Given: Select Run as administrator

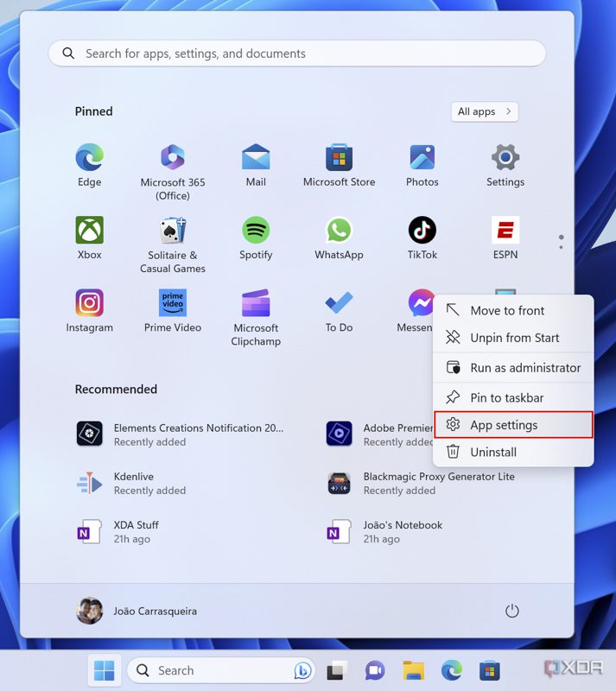Looking at the screenshot, I should (x=513, y=368).
